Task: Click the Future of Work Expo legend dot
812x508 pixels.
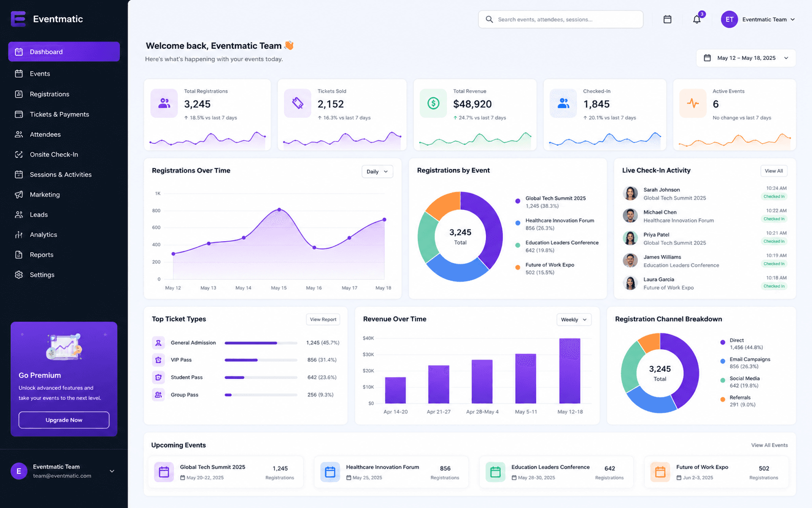Action: pyautogui.click(x=518, y=267)
